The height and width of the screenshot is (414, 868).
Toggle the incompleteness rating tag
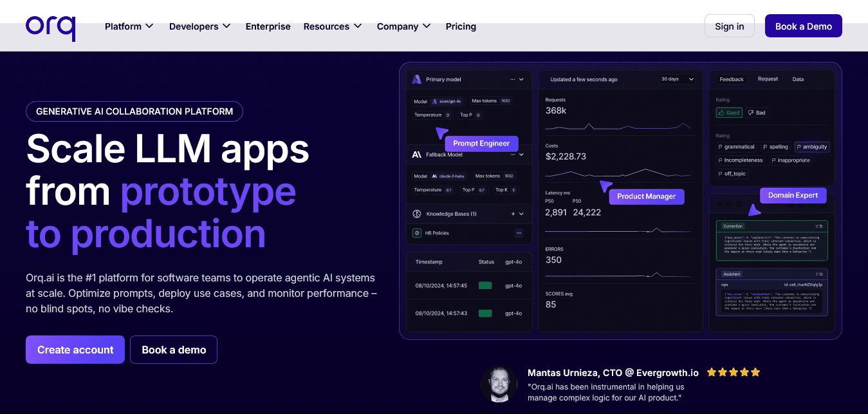pyautogui.click(x=741, y=160)
